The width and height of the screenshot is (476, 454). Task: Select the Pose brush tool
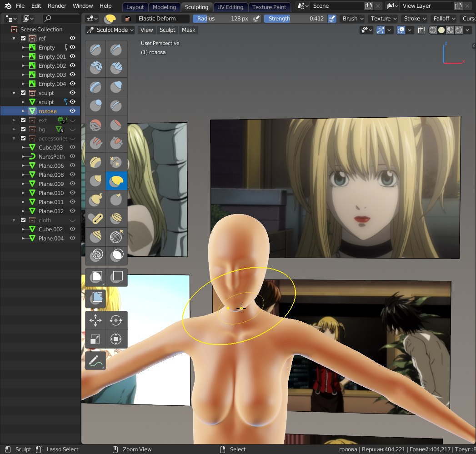[x=95, y=218]
